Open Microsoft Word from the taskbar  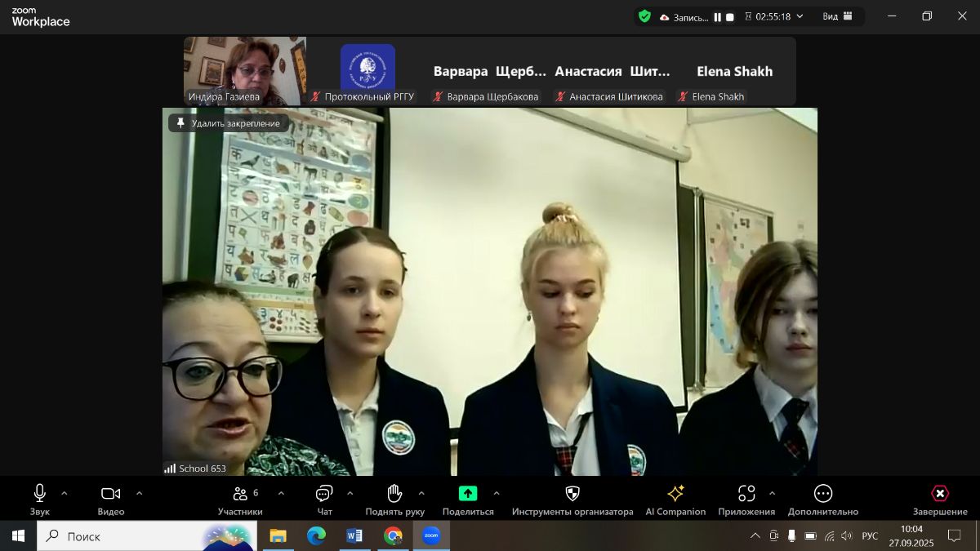coord(354,536)
